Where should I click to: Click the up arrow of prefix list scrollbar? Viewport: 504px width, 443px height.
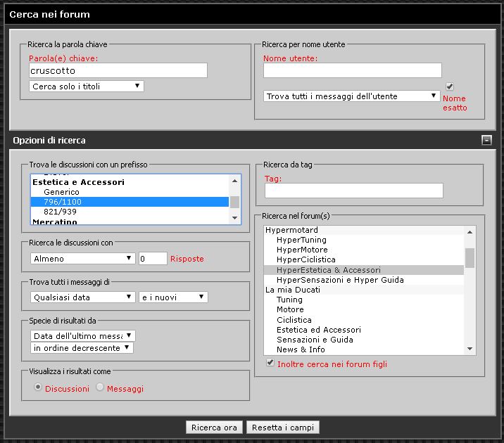234,181
